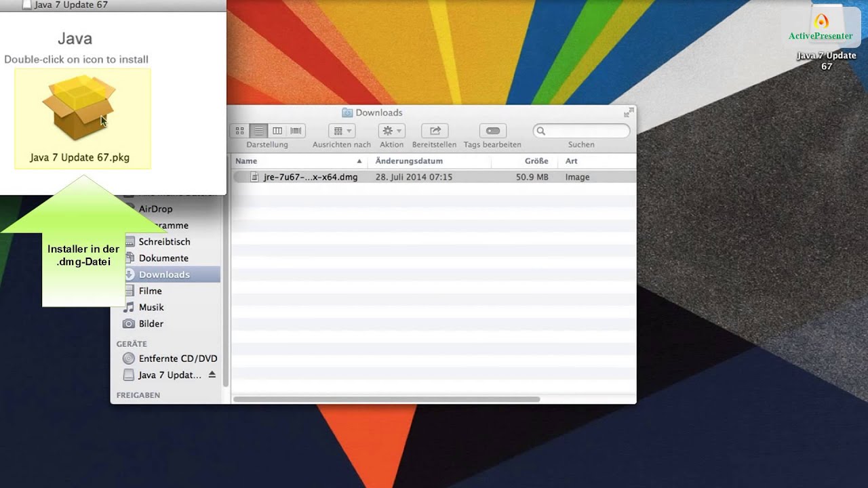Switch Finder to list view
Image resolution: width=868 pixels, height=488 pixels.
(258, 131)
